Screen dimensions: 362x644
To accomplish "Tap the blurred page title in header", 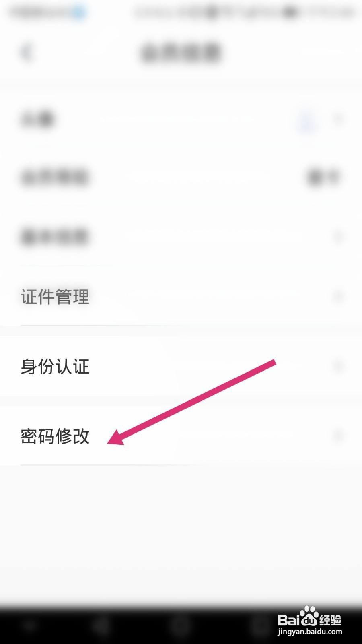I will tap(181, 53).
